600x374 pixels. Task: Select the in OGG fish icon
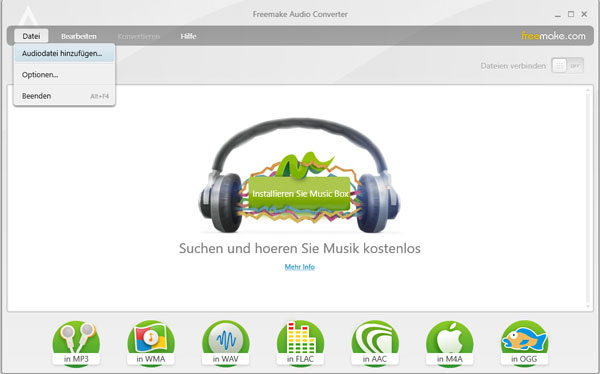click(524, 343)
